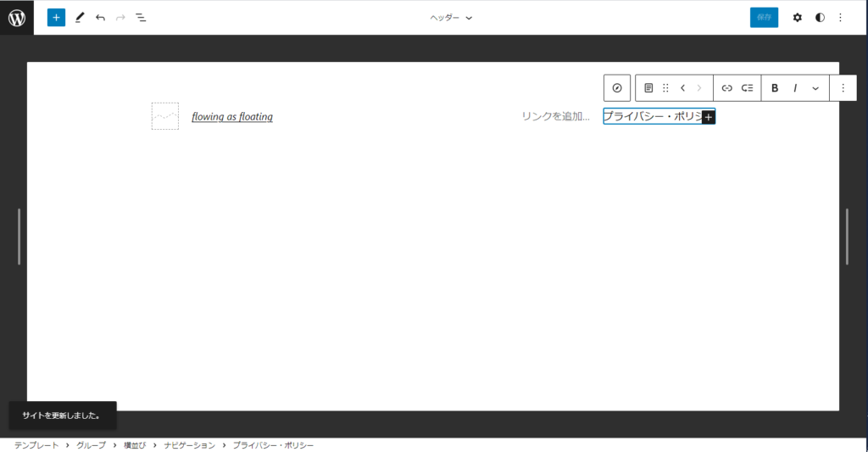Select parent Navigation block compass icon

pyautogui.click(x=617, y=88)
